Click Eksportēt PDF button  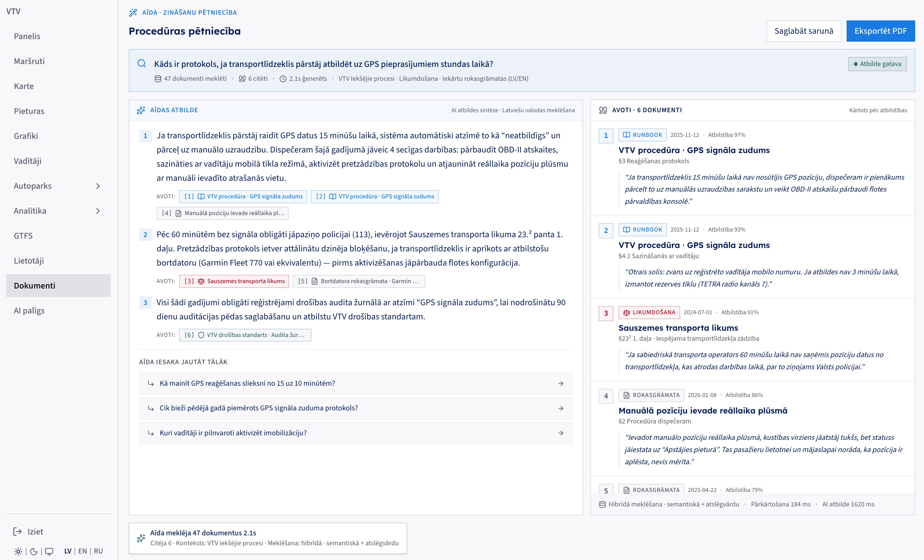[x=881, y=31]
